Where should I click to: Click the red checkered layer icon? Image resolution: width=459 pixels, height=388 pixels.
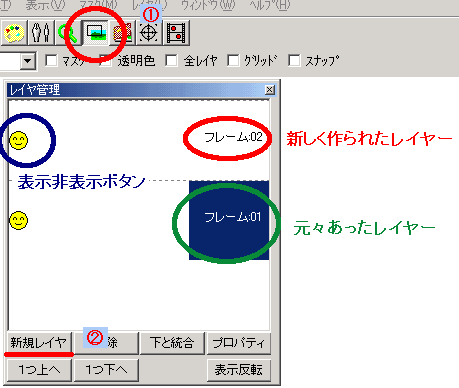(123, 32)
